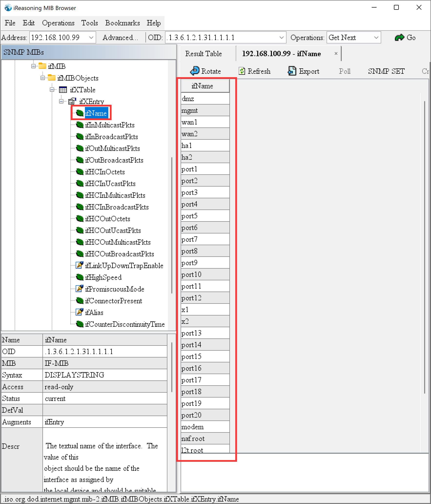Click the Rotate toolbar icon
Viewport: 431px width, 504px height.
click(195, 71)
